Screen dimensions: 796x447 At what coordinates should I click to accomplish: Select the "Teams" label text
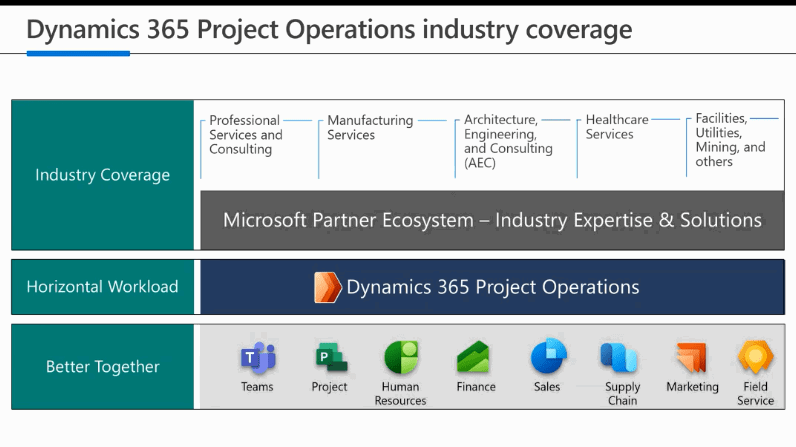[x=257, y=387]
